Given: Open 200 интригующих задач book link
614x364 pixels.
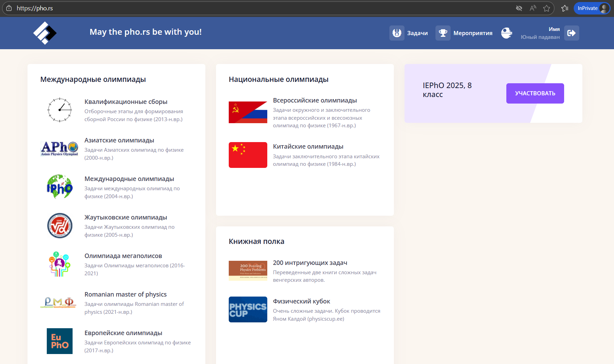Looking at the screenshot, I should point(310,263).
